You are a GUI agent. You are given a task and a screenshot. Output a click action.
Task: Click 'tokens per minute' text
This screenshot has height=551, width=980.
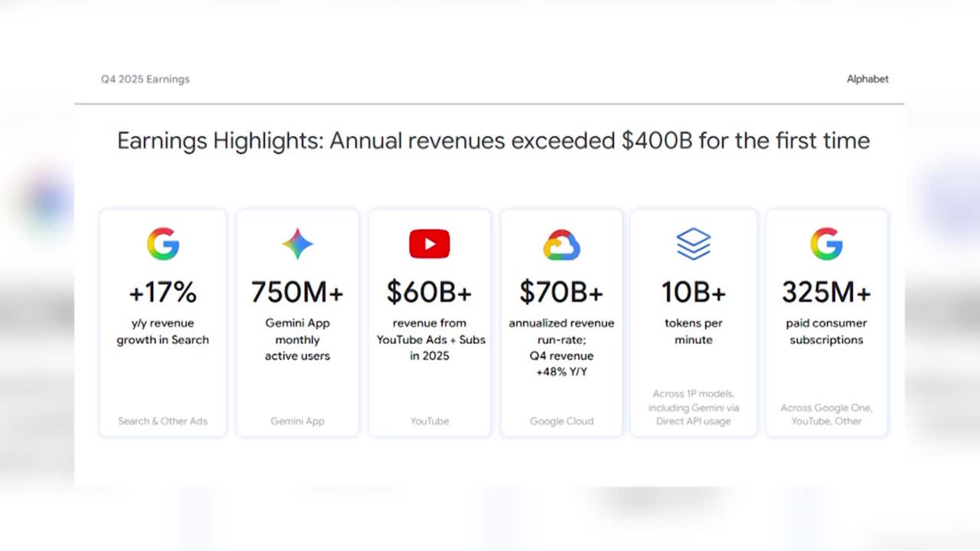[x=693, y=332]
